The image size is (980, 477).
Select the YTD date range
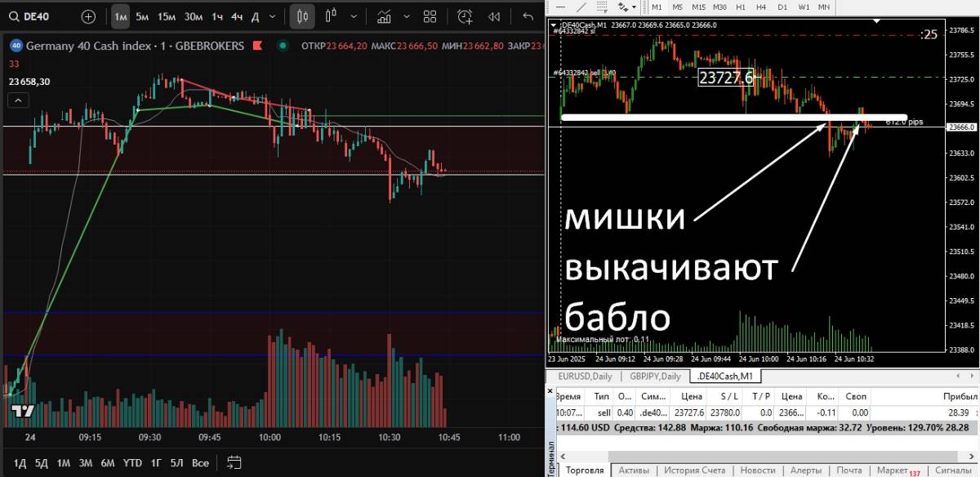point(132,462)
